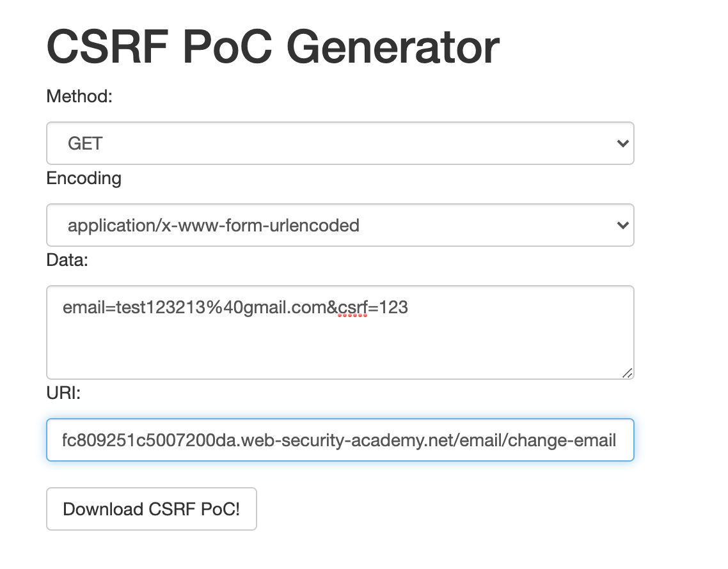
Task: Expand the Encoding dropdown
Action: pyautogui.click(x=340, y=225)
